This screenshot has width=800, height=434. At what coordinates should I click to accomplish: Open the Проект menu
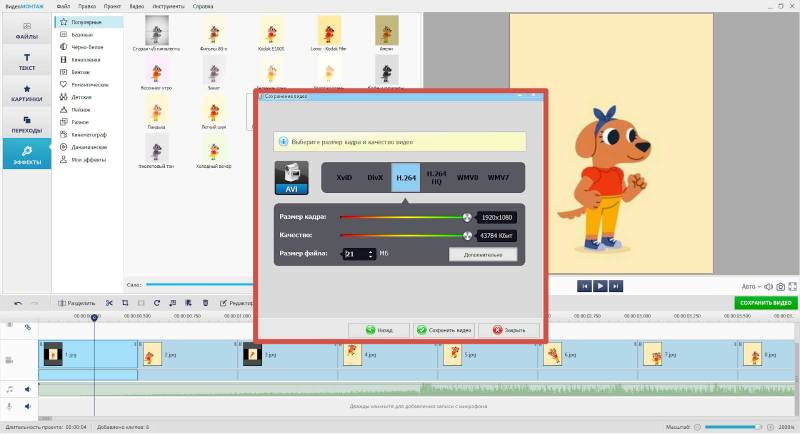pos(112,6)
